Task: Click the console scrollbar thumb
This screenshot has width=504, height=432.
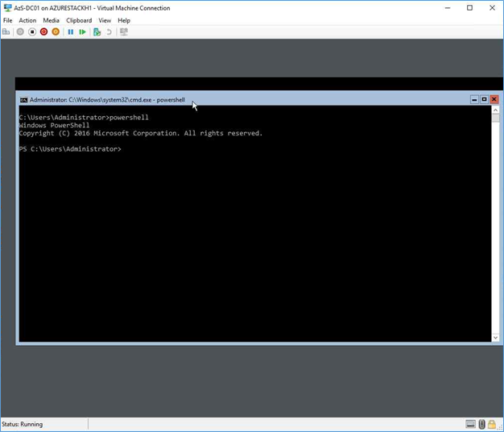Action: (x=495, y=118)
